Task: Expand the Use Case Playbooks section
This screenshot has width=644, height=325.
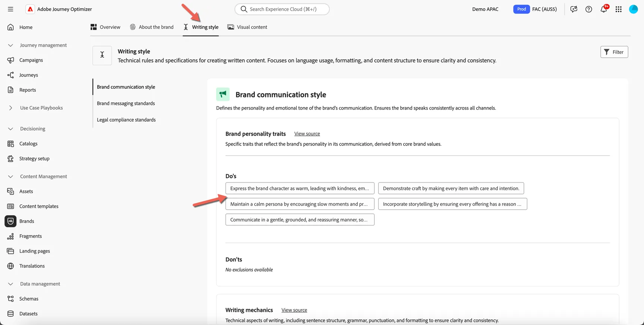Action: (10, 108)
